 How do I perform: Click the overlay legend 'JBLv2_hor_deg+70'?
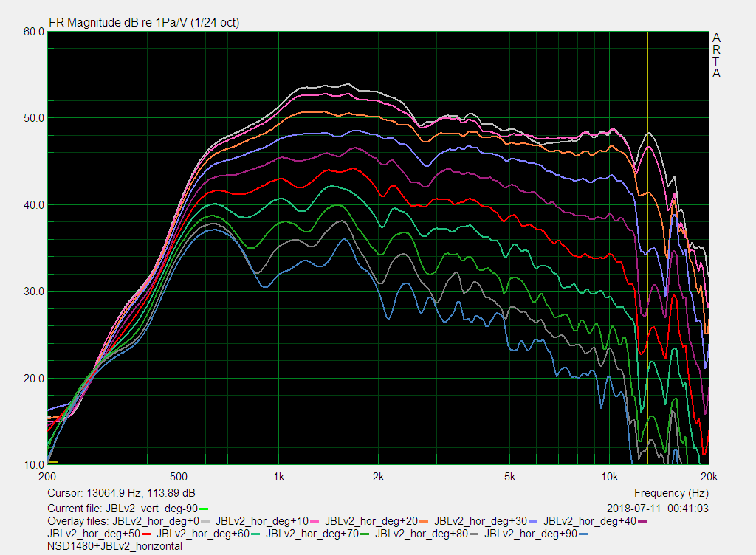point(312,534)
